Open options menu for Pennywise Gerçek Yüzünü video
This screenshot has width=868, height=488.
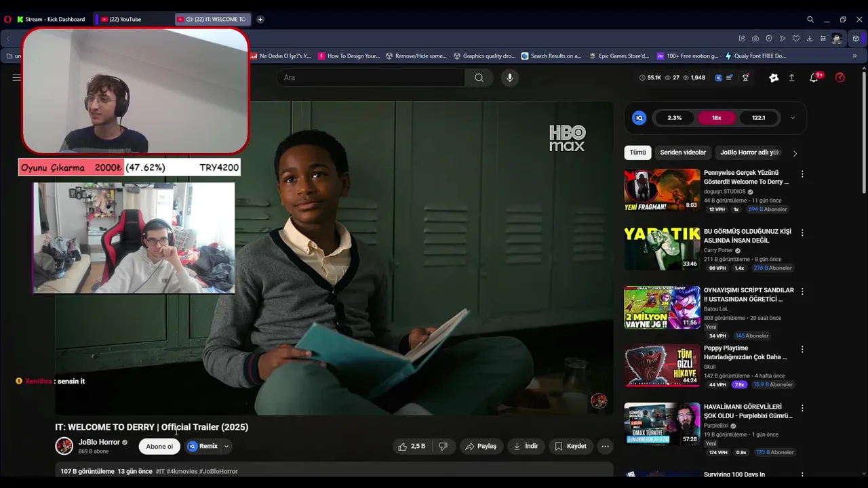tap(802, 174)
